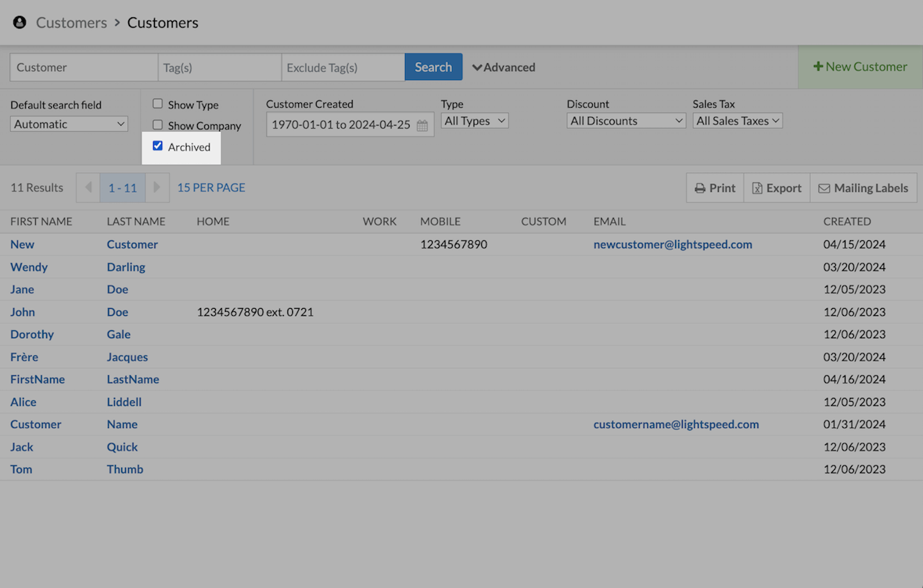923x588 pixels.
Task: Collapse the Advanced search options
Action: tap(503, 67)
